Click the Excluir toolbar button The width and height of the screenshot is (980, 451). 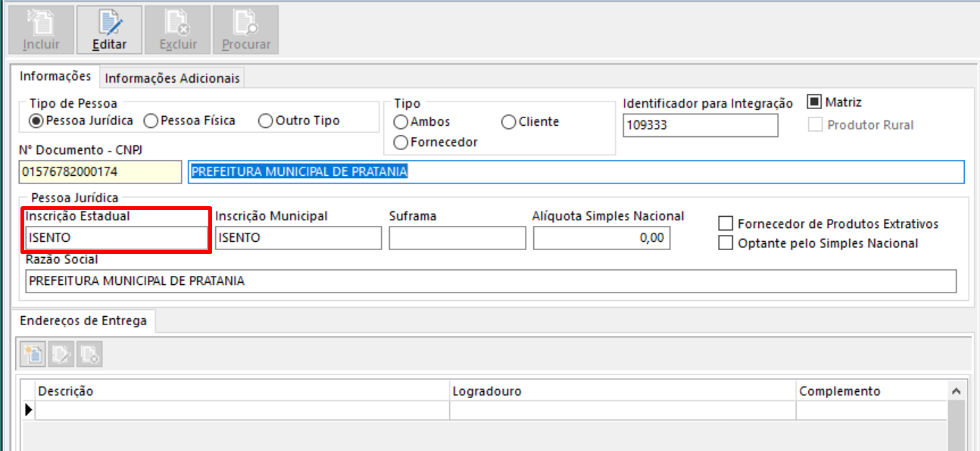[x=178, y=30]
